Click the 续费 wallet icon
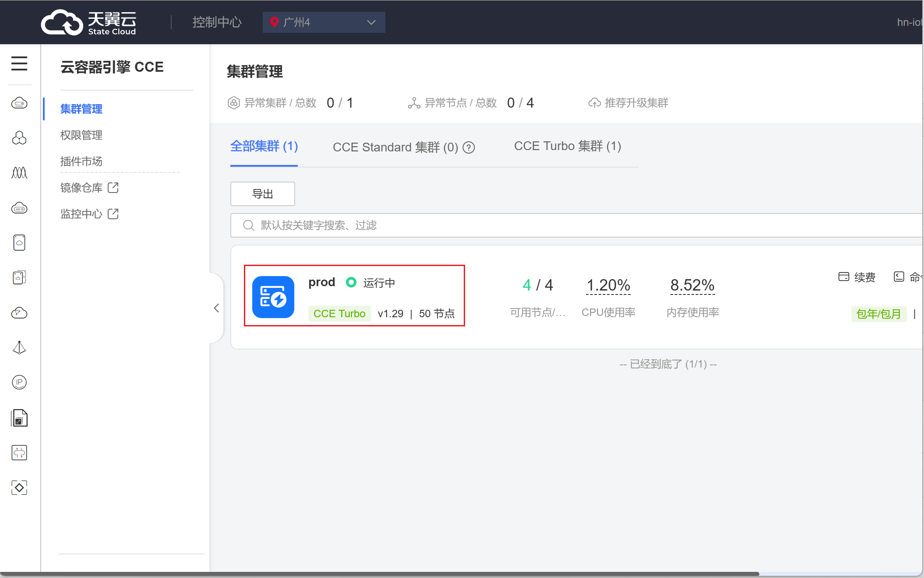This screenshot has width=924, height=578. coord(843,277)
